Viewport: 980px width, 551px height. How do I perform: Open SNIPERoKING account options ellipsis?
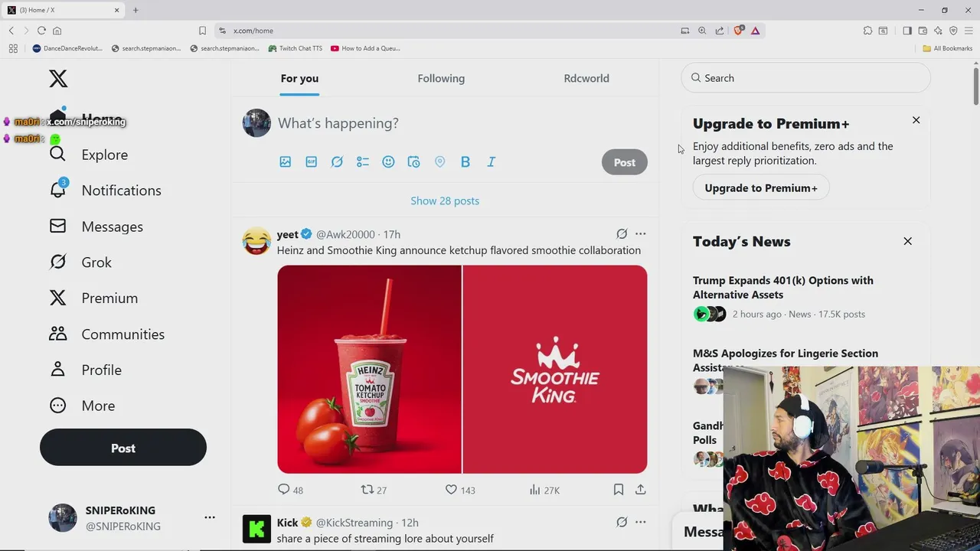click(210, 517)
